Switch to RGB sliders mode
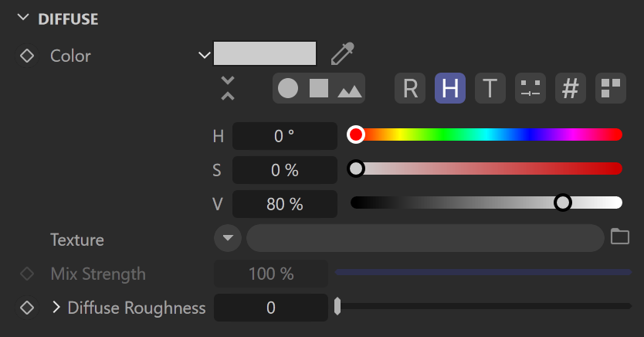Viewport: 644px width, 337px height. coord(410,88)
